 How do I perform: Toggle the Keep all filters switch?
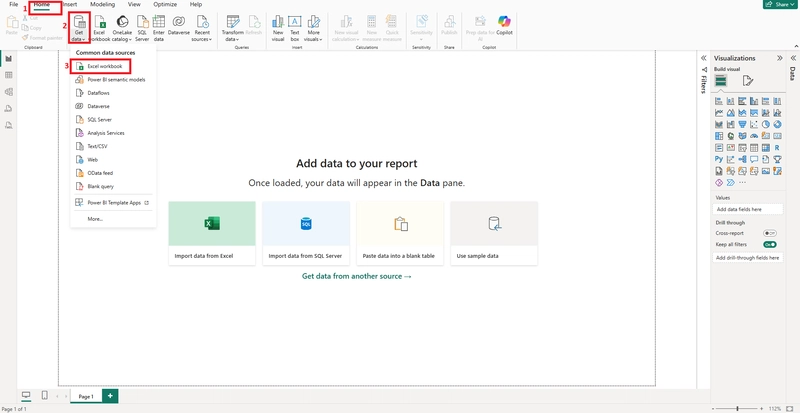[x=769, y=244]
